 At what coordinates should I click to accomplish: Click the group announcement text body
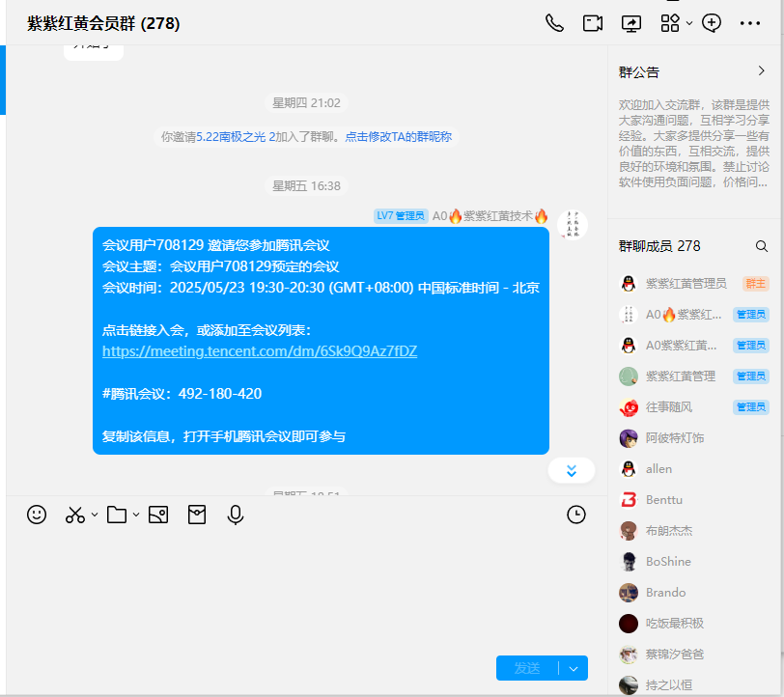(693, 144)
